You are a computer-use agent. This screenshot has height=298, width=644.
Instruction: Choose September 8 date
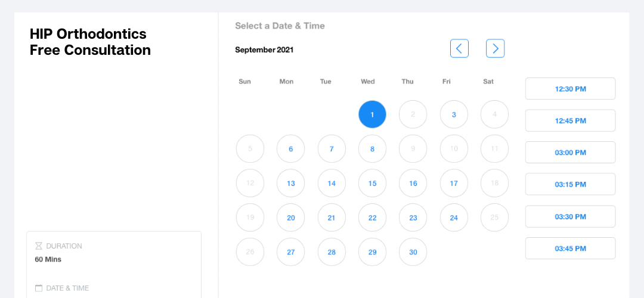(372, 149)
